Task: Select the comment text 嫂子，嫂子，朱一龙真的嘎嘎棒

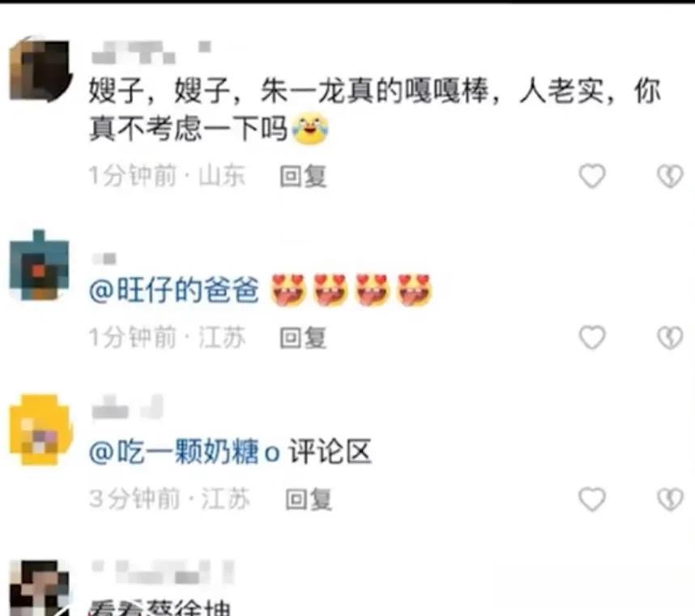Action: coord(290,91)
